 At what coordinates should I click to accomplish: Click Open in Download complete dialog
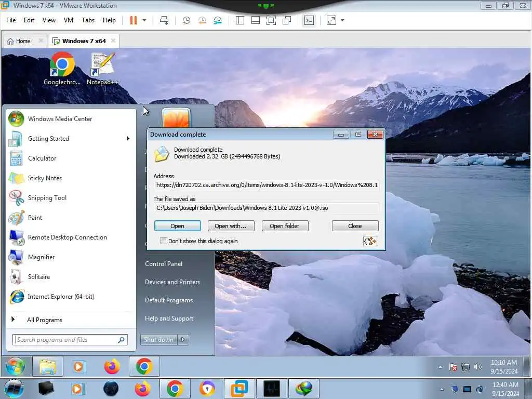click(178, 226)
